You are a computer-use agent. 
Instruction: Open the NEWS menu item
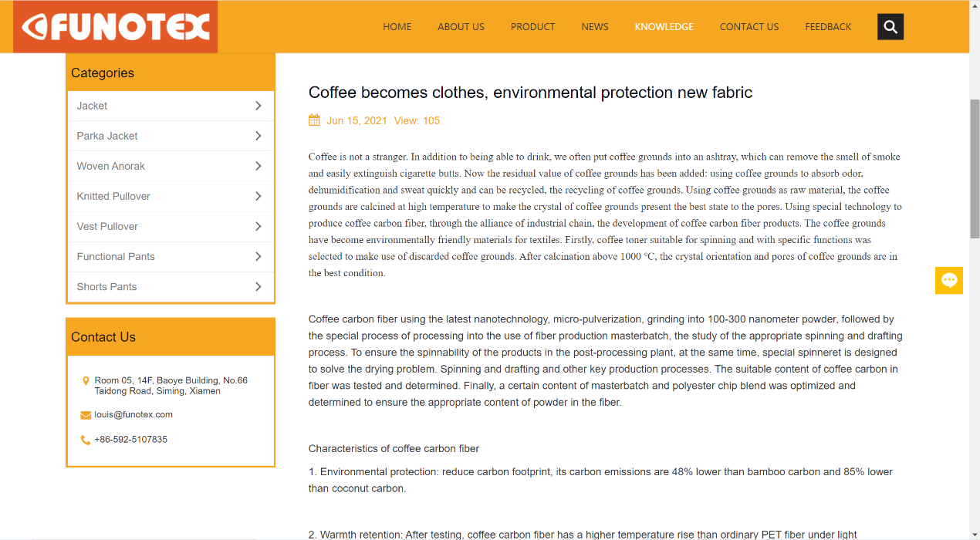pyautogui.click(x=595, y=27)
